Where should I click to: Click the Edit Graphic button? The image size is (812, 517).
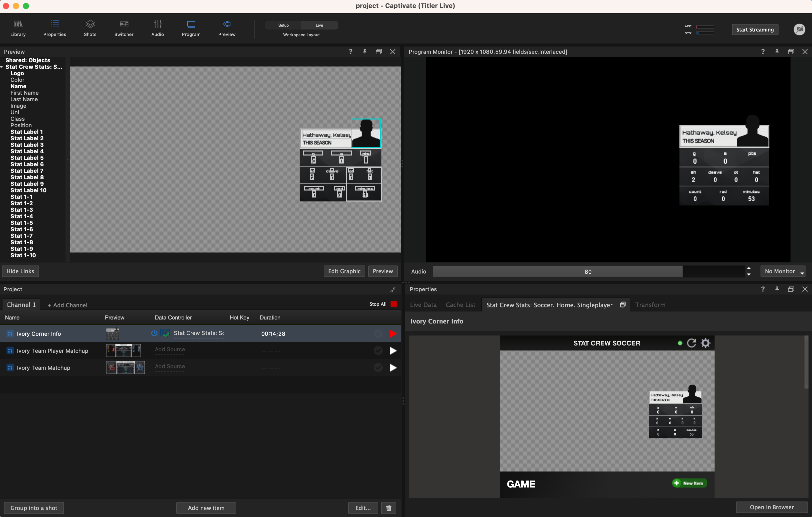344,271
